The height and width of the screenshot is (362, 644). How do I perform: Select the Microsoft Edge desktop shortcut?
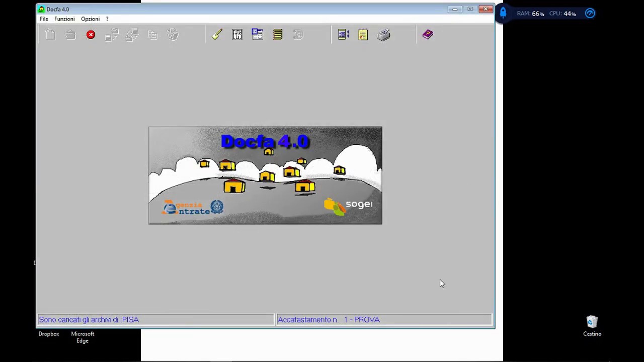pyautogui.click(x=83, y=337)
